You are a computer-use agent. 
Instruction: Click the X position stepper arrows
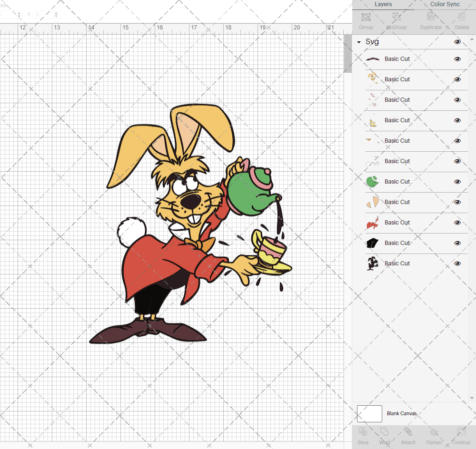pos(19,14)
